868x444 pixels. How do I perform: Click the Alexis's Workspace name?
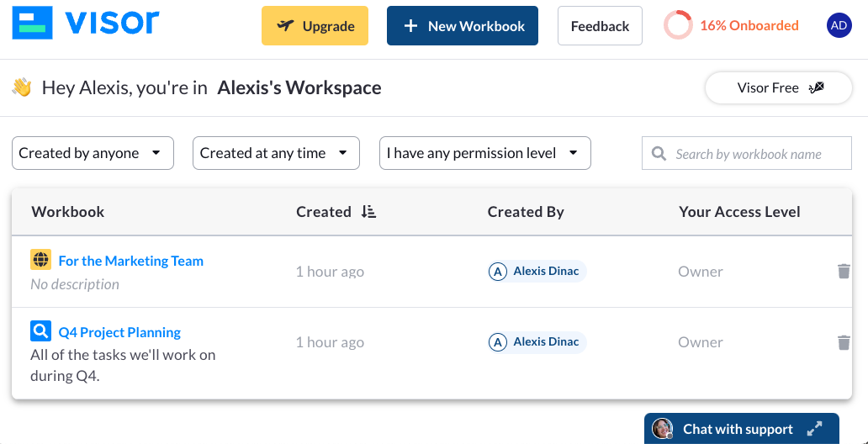click(x=299, y=87)
